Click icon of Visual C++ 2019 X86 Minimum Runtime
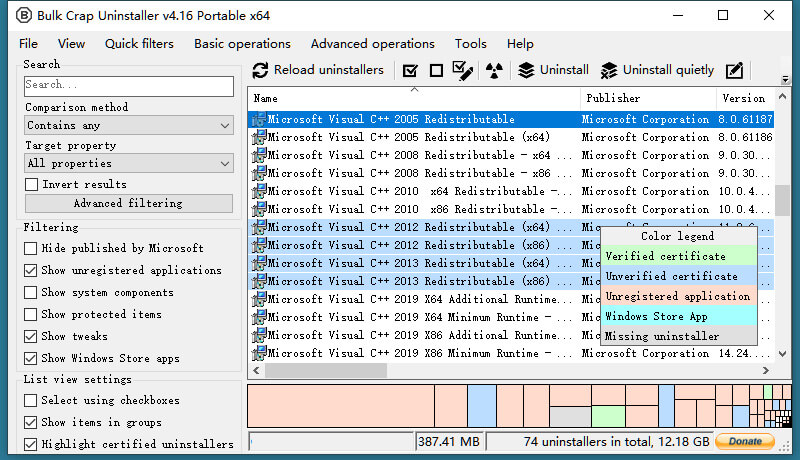The height and width of the screenshot is (460, 800). [x=259, y=352]
